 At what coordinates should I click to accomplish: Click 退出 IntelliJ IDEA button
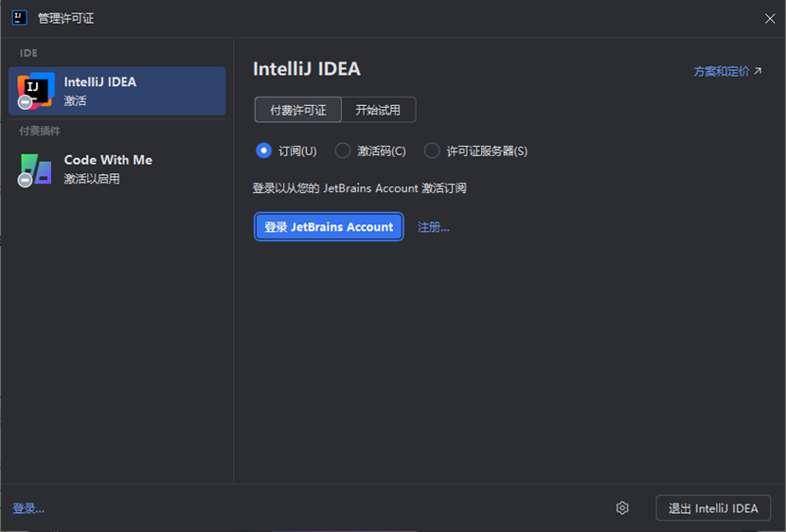point(713,508)
